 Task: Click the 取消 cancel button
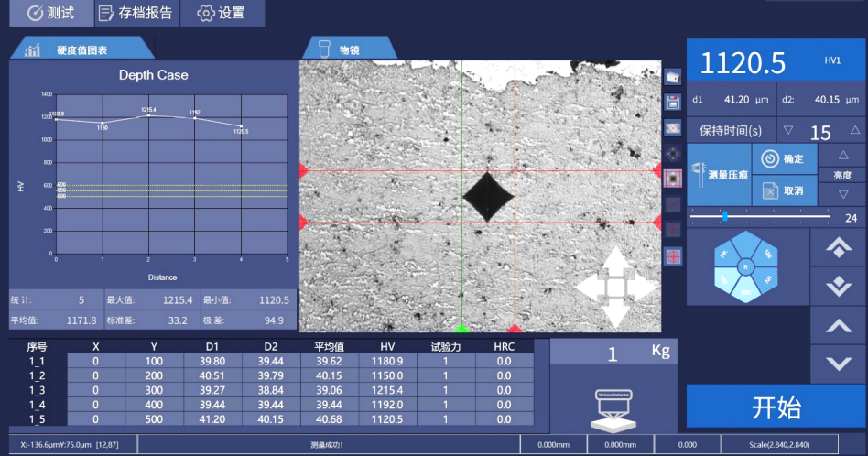click(785, 191)
